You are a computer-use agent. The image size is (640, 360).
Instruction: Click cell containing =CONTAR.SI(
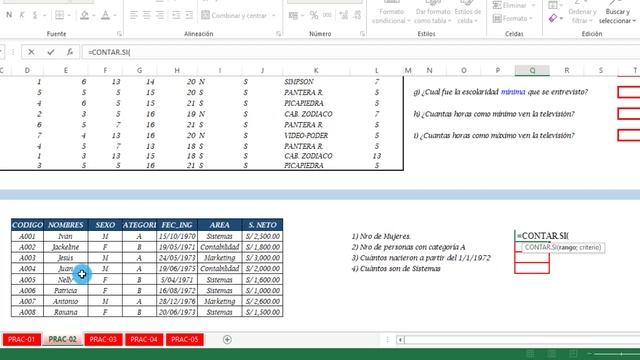tap(532, 236)
